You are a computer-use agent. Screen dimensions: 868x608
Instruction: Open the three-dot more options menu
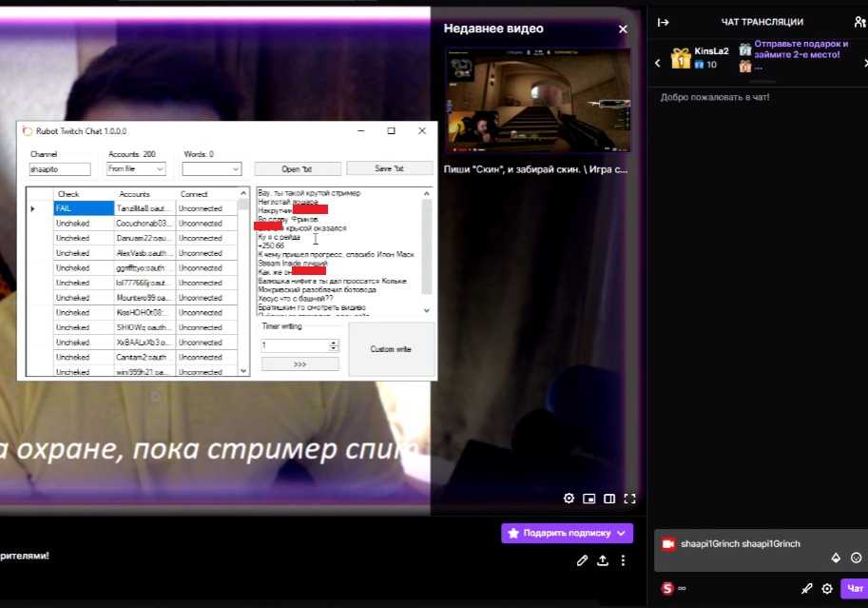(623, 560)
